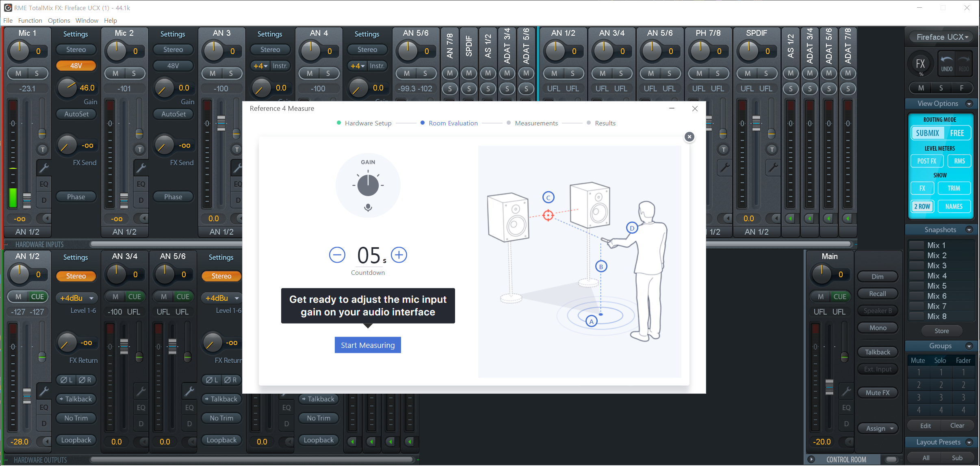The height and width of the screenshot is (466, 980).
Task: Toggle Stereo on AN 1/2 output
Action: click(76, 276)
